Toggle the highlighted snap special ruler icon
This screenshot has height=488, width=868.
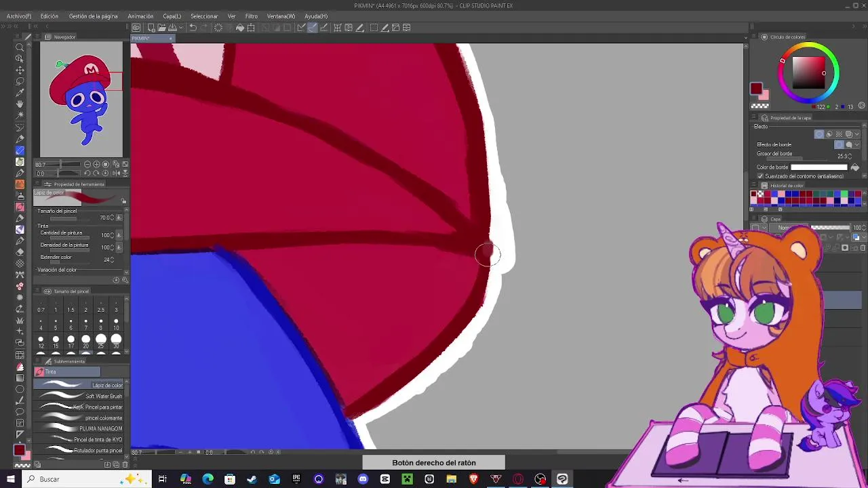(x=312, y=28)
